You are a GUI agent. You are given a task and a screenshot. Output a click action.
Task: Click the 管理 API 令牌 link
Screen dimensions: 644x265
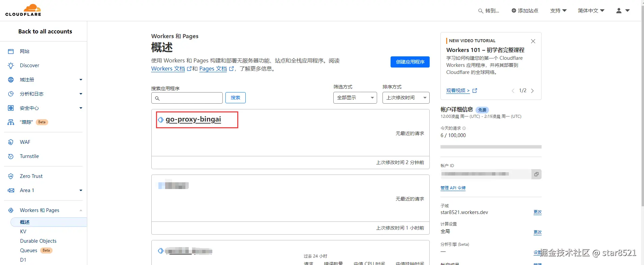point(453,188)
